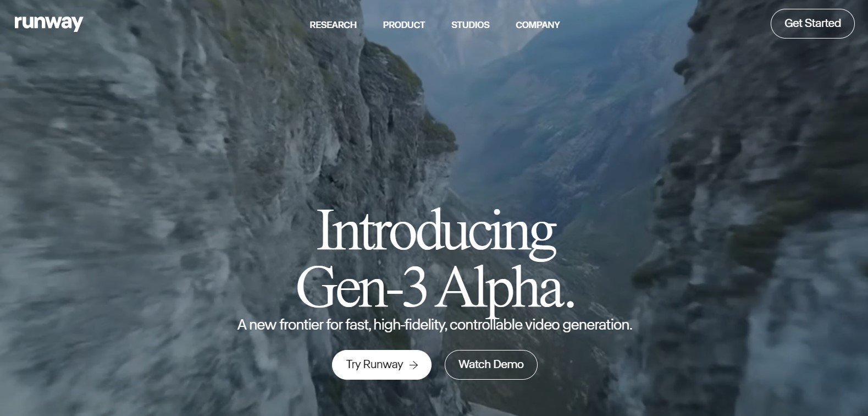Click the phrase controllable video generation
Image resolution: width=868 pixels, height=416 pixels.
click(541, 325)
